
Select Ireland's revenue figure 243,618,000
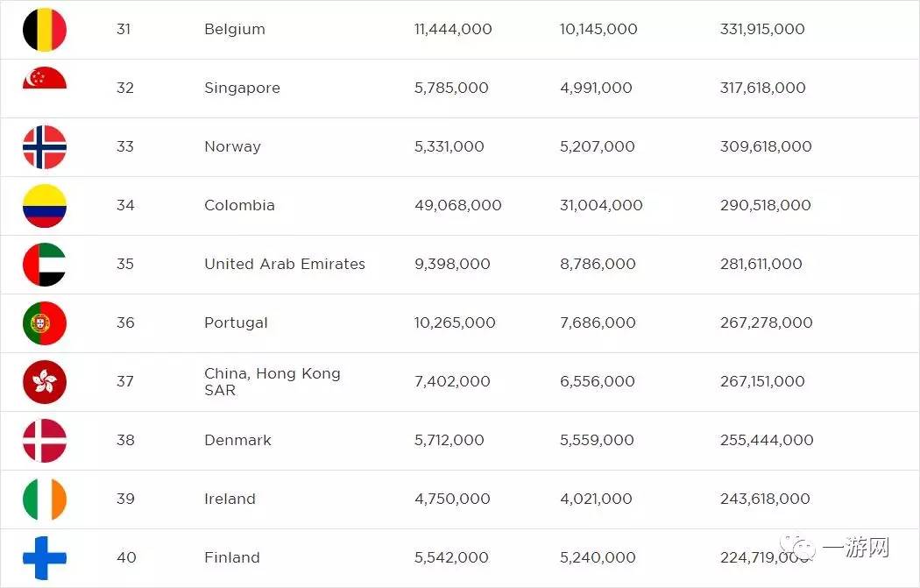764,499
